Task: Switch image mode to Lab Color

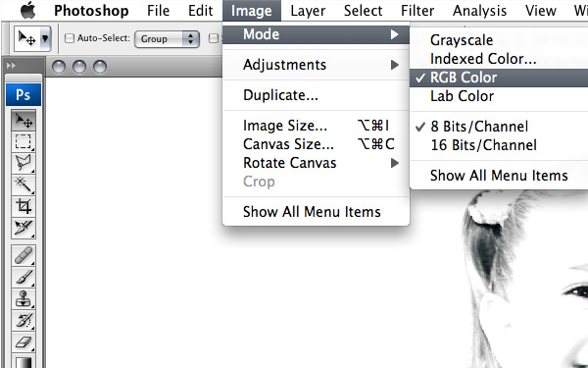Action: pyautogui.click(x=499, y=96)
